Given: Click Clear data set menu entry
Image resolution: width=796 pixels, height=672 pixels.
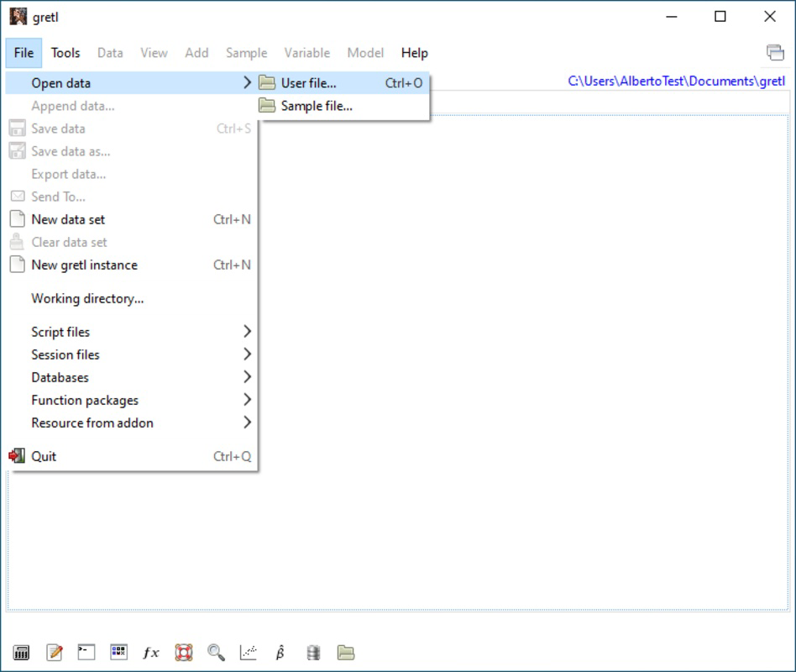Looking at the screenshot, I should (x=132, y=242).
